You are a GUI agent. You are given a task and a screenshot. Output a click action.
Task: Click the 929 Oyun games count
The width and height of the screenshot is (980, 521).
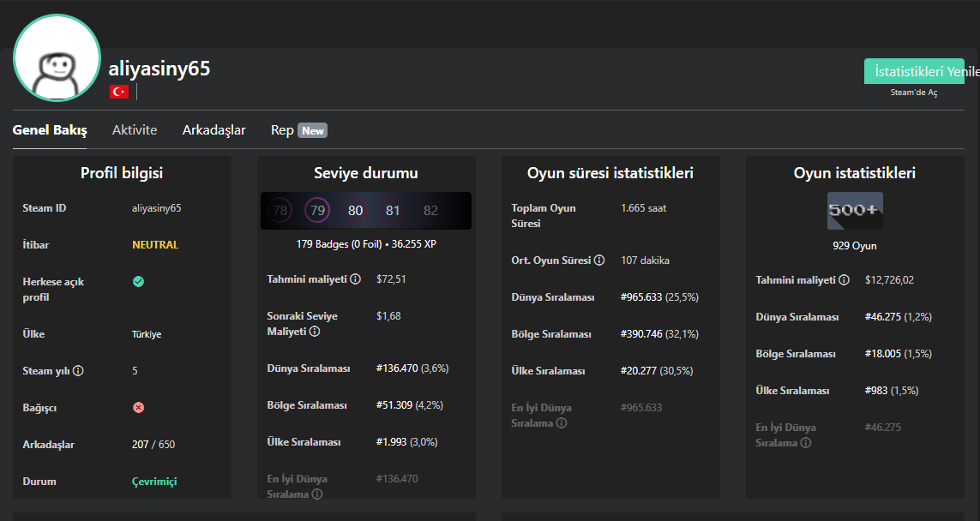pyautogui.click(x=854, y=246)
